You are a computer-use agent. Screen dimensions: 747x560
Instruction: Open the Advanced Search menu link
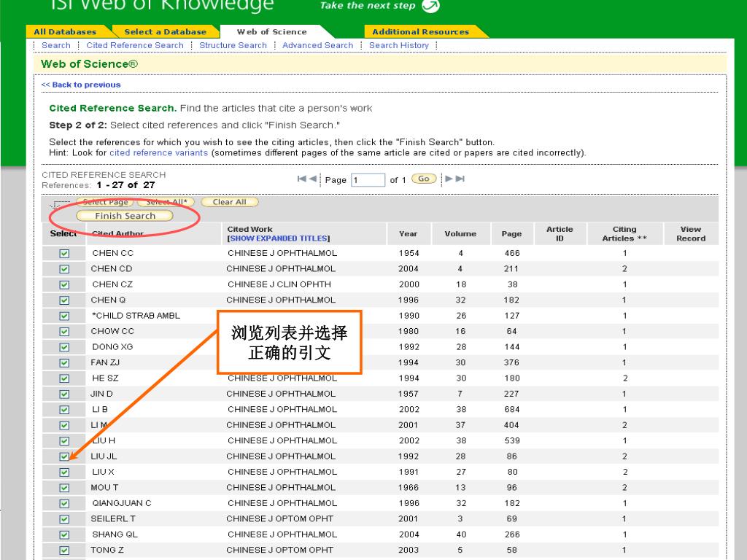(317, 45)
